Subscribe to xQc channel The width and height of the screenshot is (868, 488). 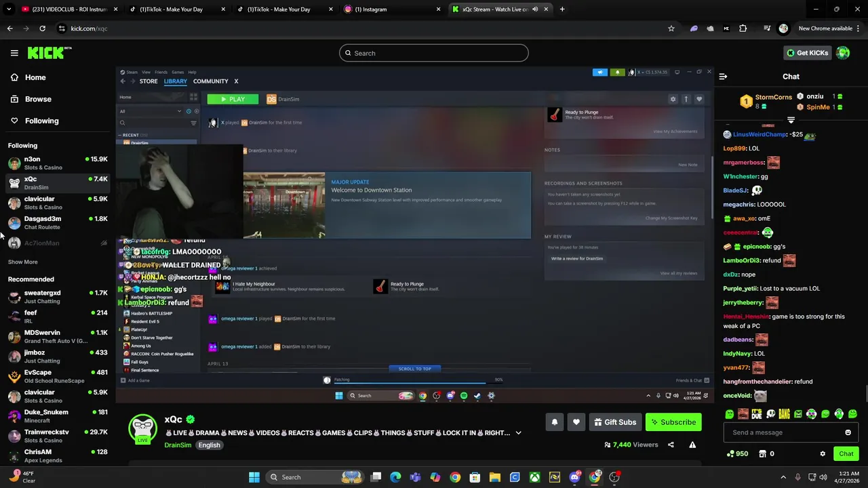pyautogui.click(x=673, y=422)
